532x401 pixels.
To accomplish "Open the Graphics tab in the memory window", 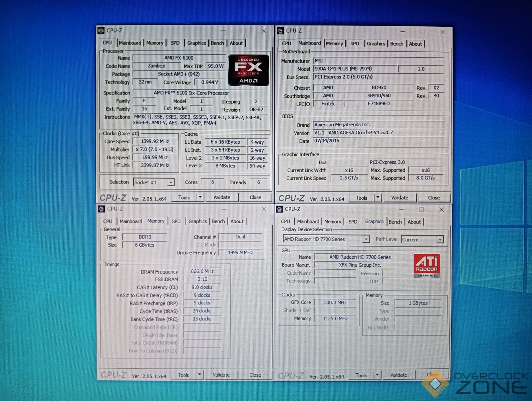I will 198,221.
